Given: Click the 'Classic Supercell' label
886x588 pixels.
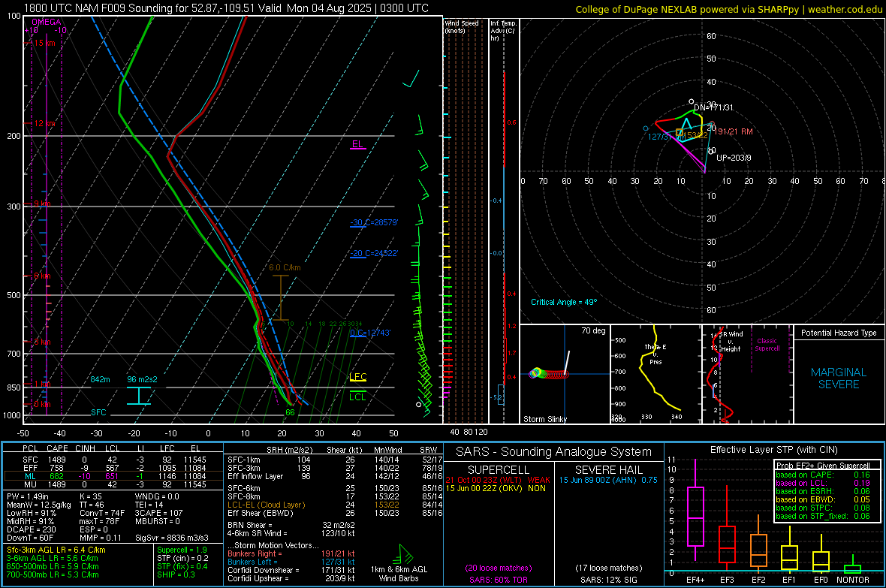Looking at the screenshot, I should coord(767,345).
